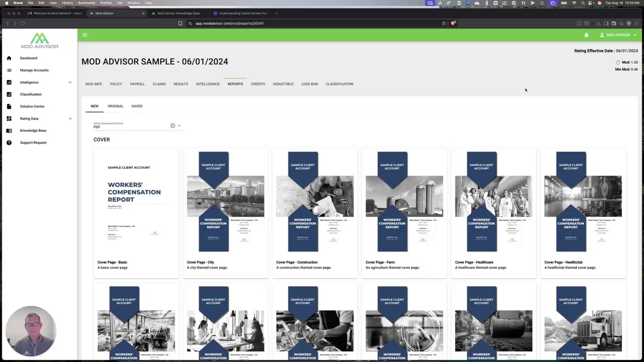Image resolution: width=644 pixels, height=362 pixels.
Task: Refresh the Mod value using the recalculate icon
Action: pyautogui.click(x=617, y=62)
